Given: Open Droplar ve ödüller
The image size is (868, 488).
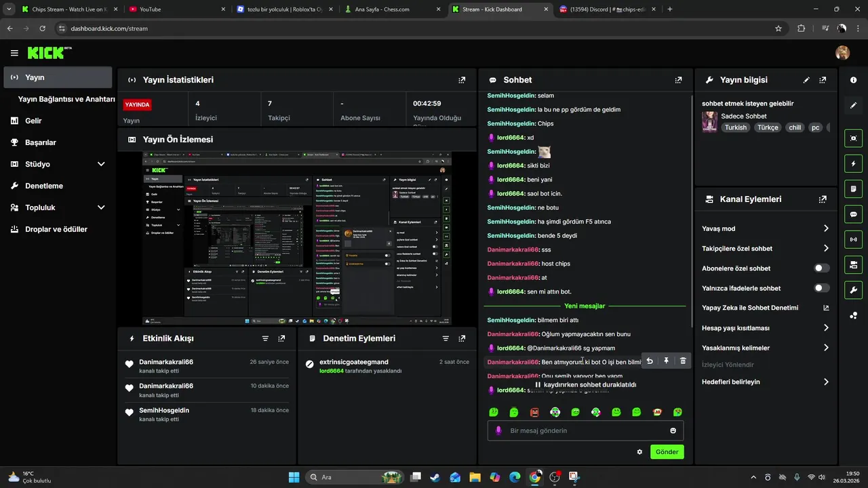Looking at the screenshot, I should click(x=58, y=229).
